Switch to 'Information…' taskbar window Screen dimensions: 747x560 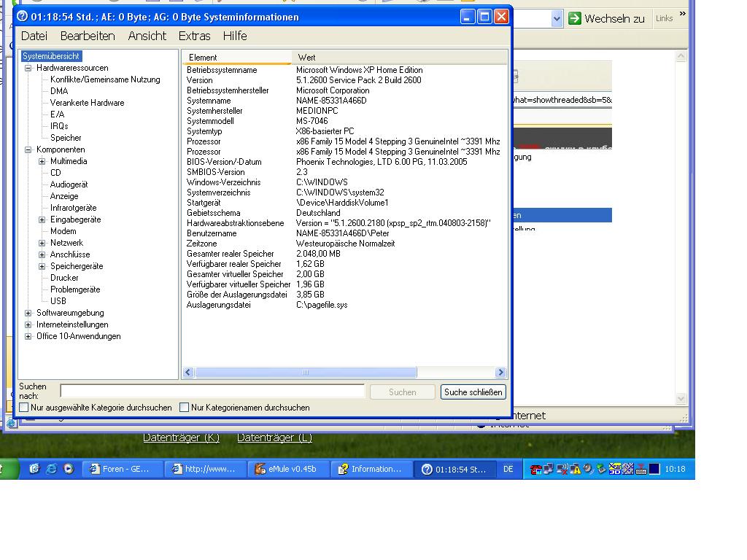point(370,469)
